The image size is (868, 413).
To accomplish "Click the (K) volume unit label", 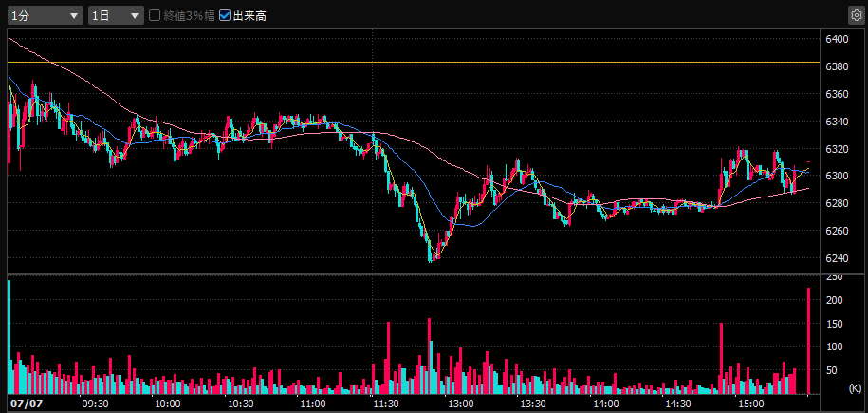I will point(856,387).
